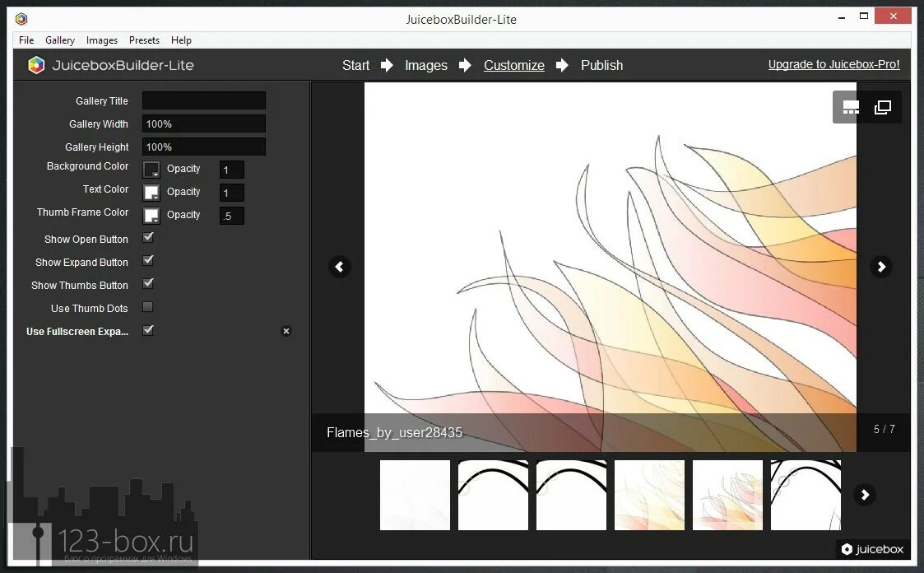
Task: Click the Open in new window icon
Action: click(x=883, y=107)
